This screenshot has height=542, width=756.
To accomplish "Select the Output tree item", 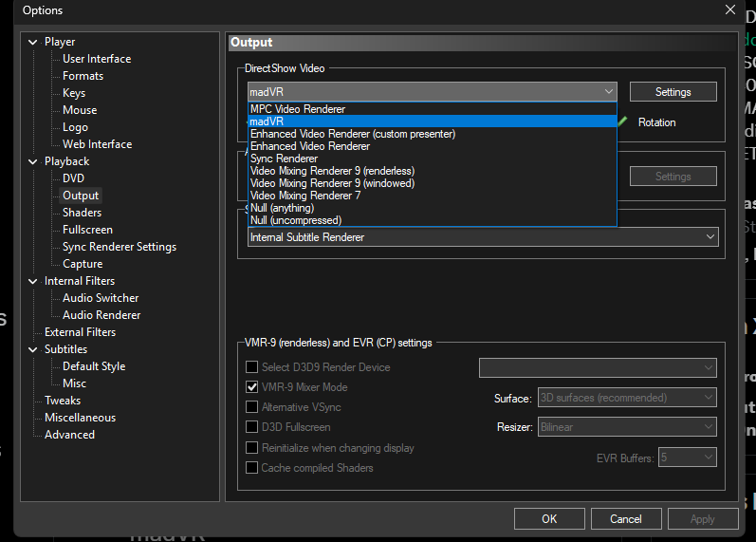I will pos(81,196).
